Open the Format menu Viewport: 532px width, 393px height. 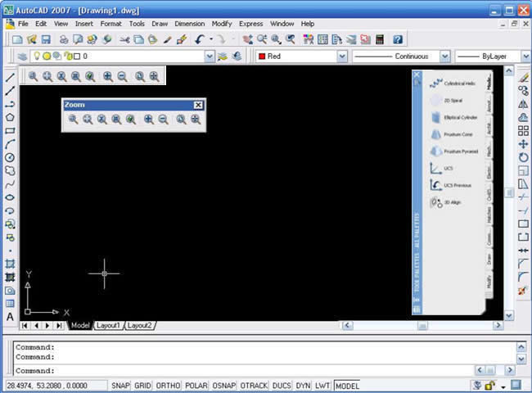110,24
